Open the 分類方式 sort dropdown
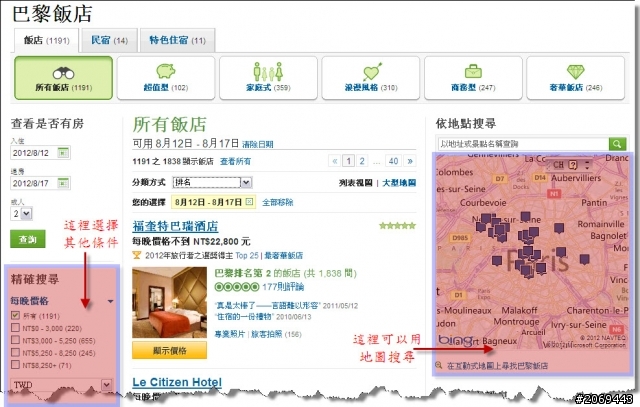The width and height of the screenshot is (640, 407). [212, 182]
